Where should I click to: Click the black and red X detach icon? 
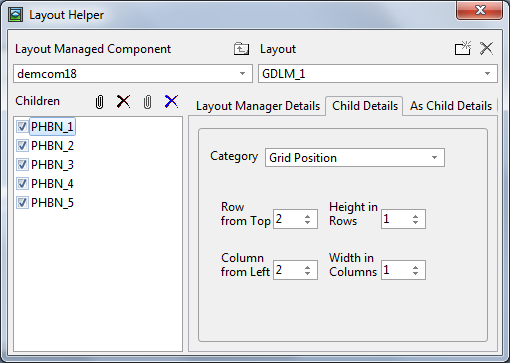click(123, 101)
